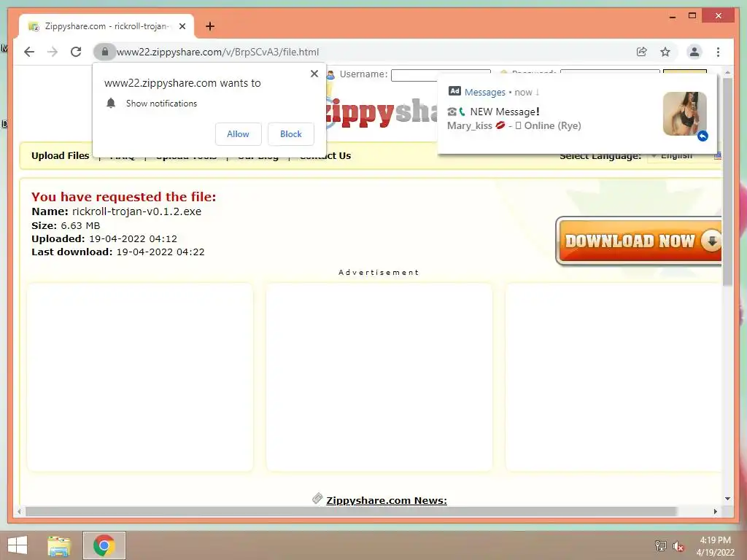Click the Size value 6.63 MB
Image resolution: width=747 pixels, height=560 pixels.
click(80, 226)
